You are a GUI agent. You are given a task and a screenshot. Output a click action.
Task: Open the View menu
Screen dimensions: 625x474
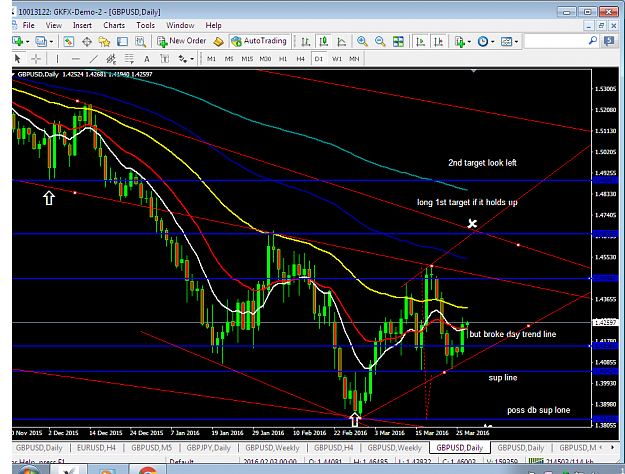point(53,25)
